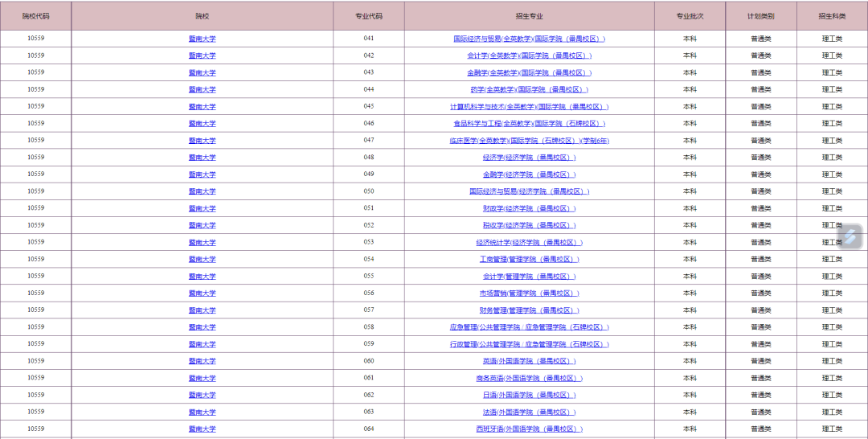This screenshot has height=439, width=868.
Task: Open 会计学(管理学院) major link in row 055
Action: [x=529, y=277]
